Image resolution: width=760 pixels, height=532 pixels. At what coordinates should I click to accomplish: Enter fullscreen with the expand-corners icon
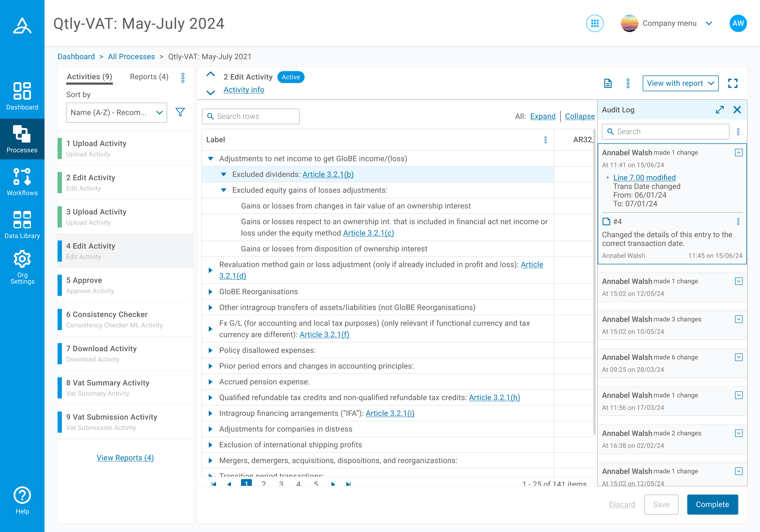click(x=733, y=83)
